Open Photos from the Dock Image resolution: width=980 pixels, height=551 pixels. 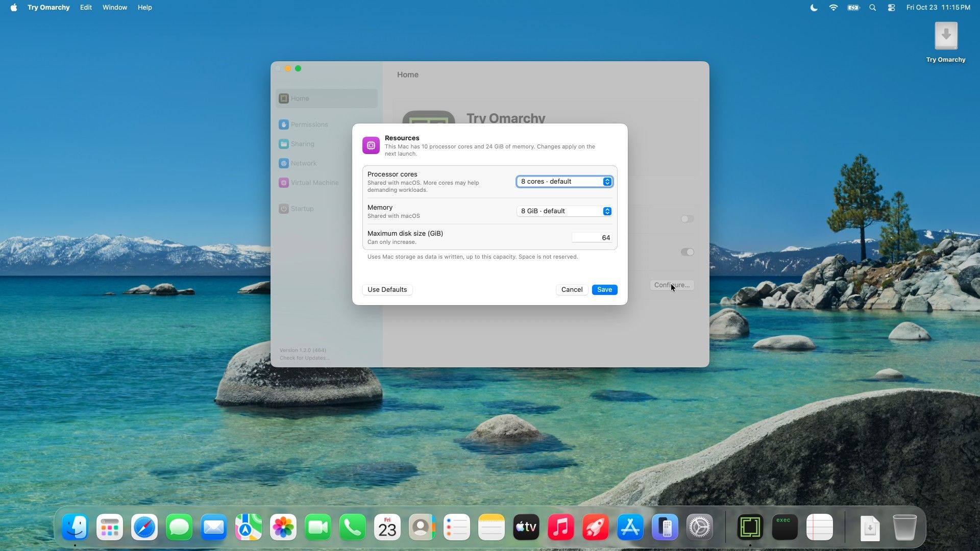point(283,527)
